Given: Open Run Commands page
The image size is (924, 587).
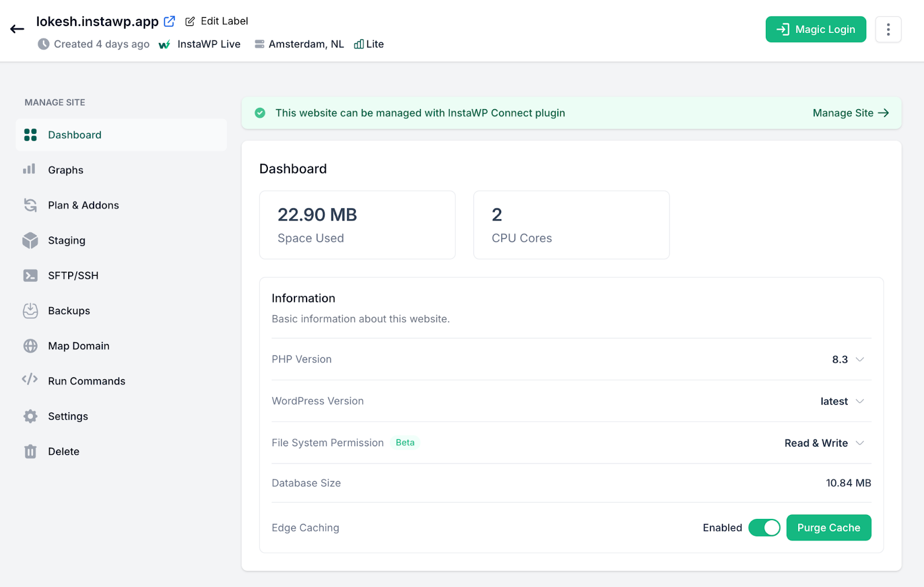Looking at the screenshot, I should tap(121, 382).
